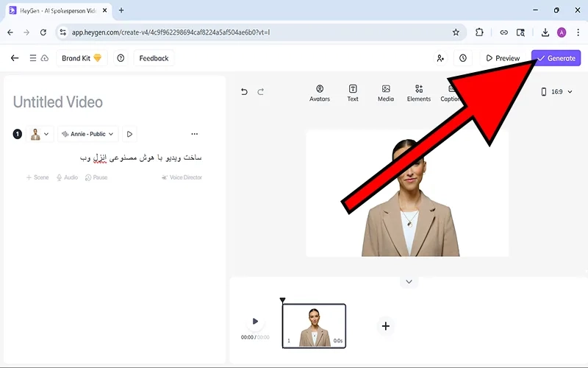Select the Text tool

tap(353, 93)
